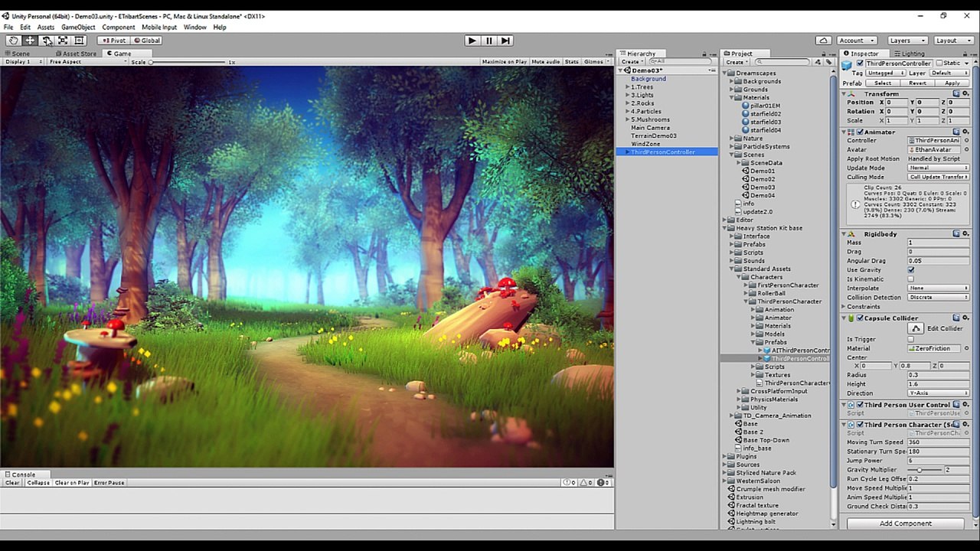Pick collider Material via circle selector

965,349
